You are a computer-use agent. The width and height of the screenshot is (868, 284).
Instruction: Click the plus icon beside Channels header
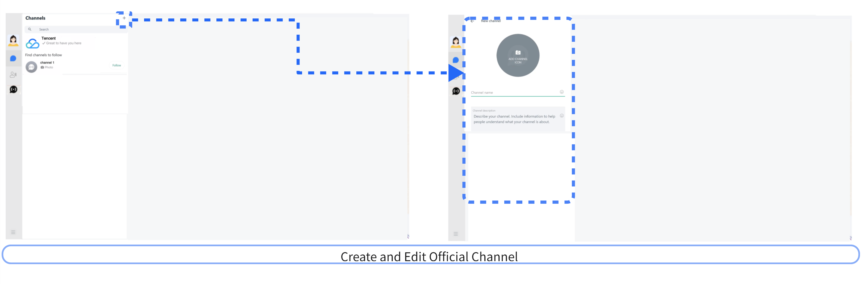(x=124, y=18)
